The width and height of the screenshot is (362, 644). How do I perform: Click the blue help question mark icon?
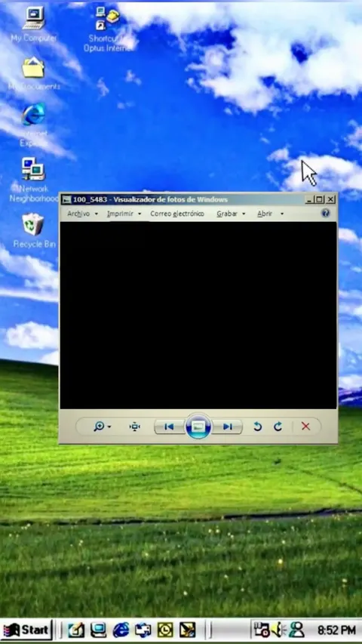tap(326, 213)
